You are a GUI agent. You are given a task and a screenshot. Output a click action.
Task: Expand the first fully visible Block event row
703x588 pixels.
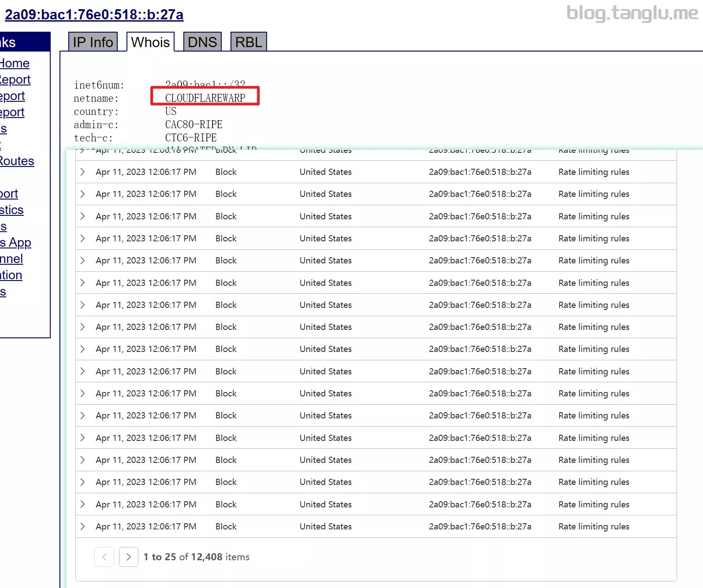[x=82, y=172]
